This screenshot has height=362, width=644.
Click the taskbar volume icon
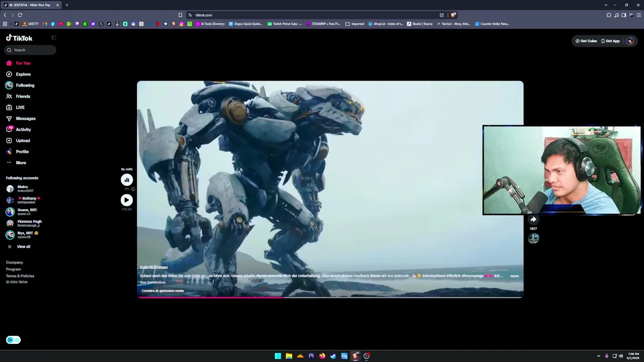click(621, 356)
